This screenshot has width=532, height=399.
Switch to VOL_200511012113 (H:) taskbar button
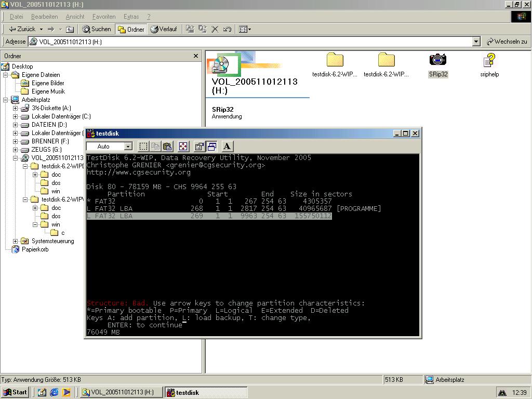(122, 392)
